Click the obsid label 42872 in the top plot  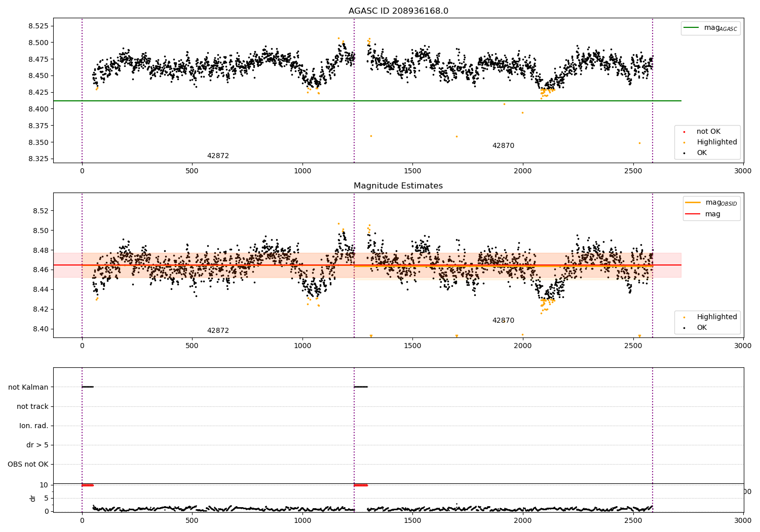218,156
